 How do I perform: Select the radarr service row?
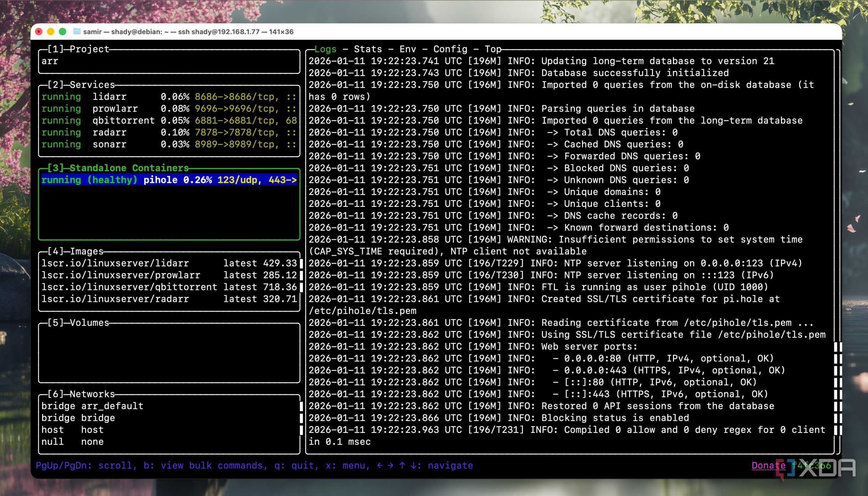point(169,132)
